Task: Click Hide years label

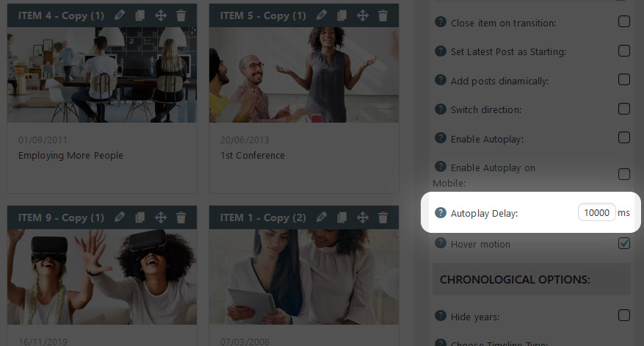Action: (475, 317)
